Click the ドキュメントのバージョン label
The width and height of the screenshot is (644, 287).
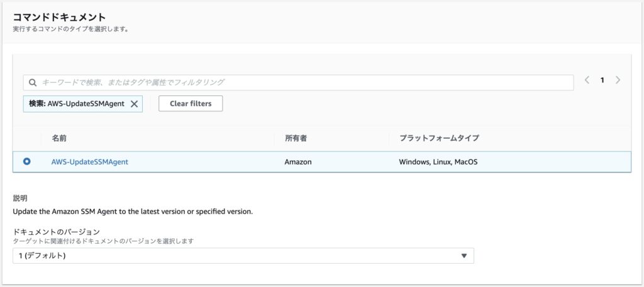click(x=56, y=232)
